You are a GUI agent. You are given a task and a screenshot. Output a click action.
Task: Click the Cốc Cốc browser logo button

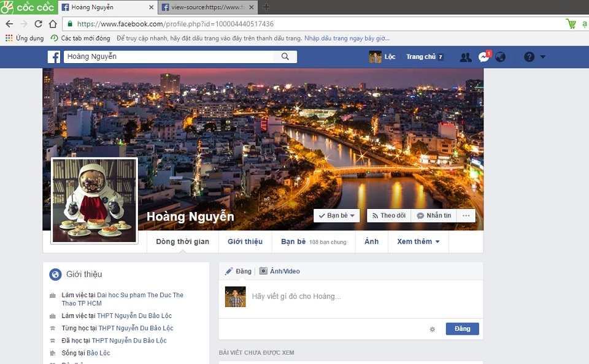[x=29, y=7]
